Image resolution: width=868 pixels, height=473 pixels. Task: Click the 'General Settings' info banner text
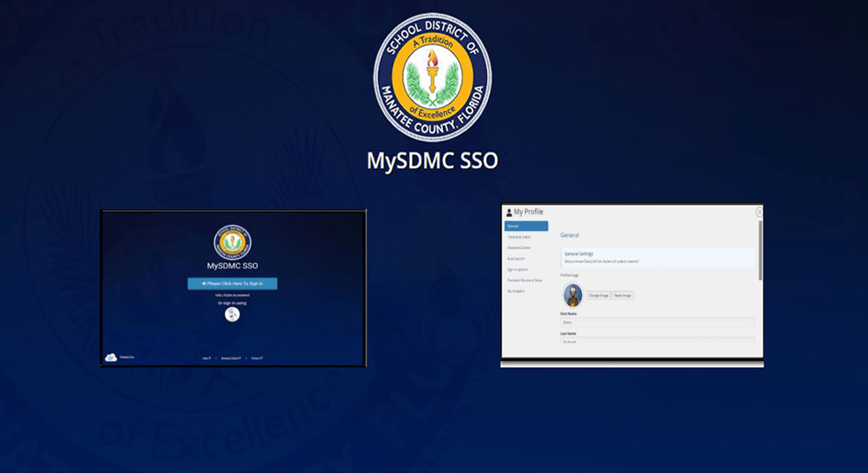[x=579, y=253]
